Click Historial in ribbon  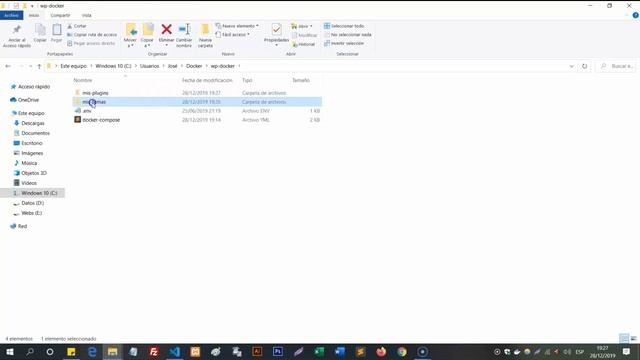tap(304, 44)
